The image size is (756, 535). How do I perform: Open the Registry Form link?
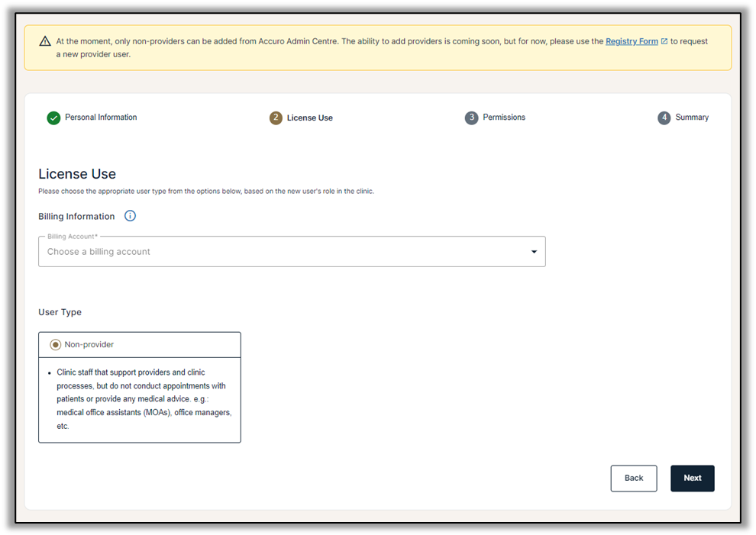(633, 40)
